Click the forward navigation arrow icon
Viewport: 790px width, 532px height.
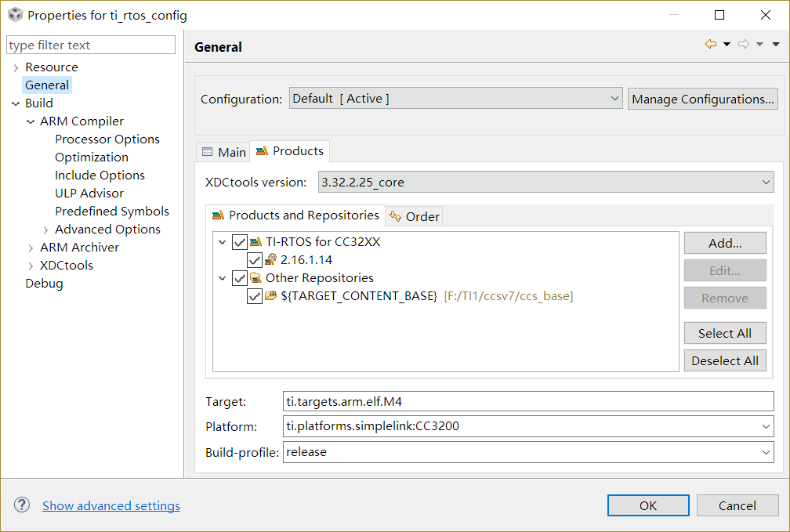point(744,45)
